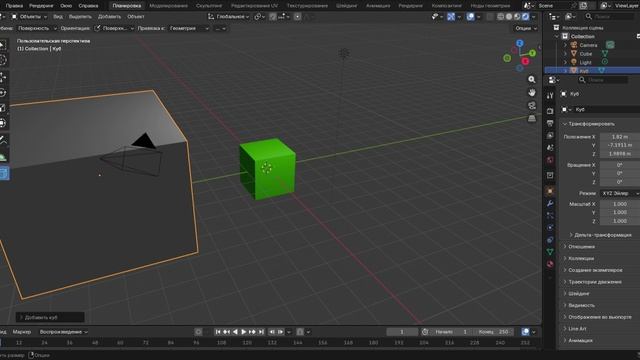This screenshot has height=360, width=640.
Task: Open the Object properties orange square tab
Action: point(550,191)
